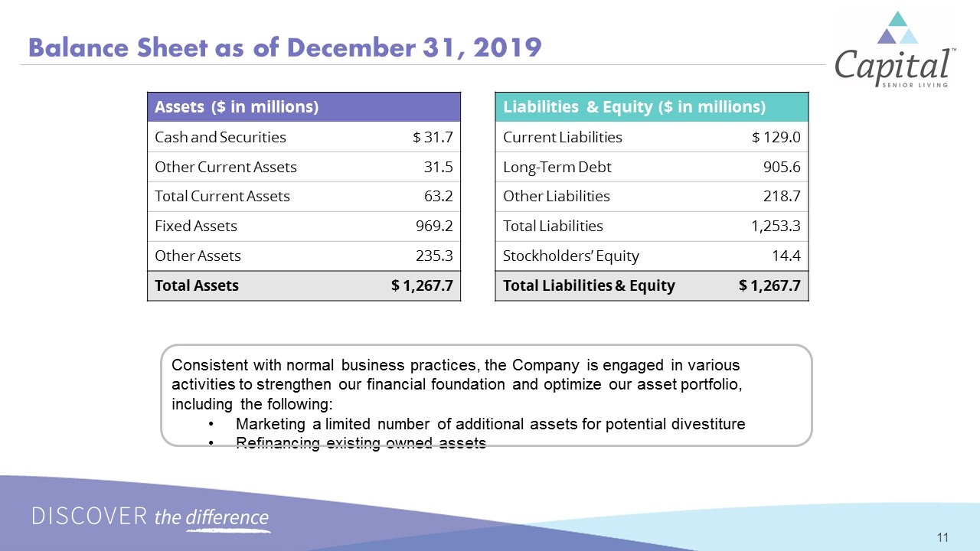Screen dimensions: 980x551
Task: Select the slide title Balance Sheet heading
Action: 285,48
